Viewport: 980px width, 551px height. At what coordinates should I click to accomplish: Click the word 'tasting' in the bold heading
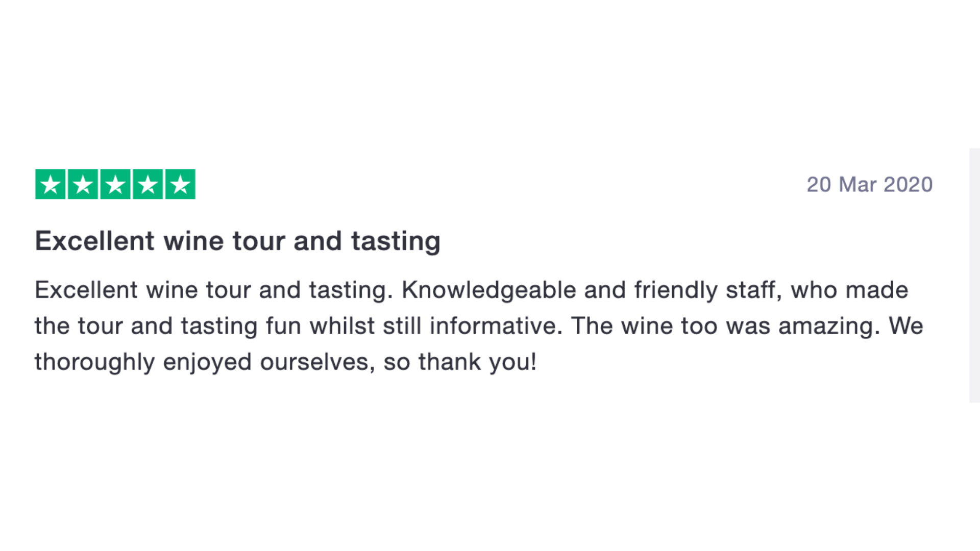pos(396,242)
